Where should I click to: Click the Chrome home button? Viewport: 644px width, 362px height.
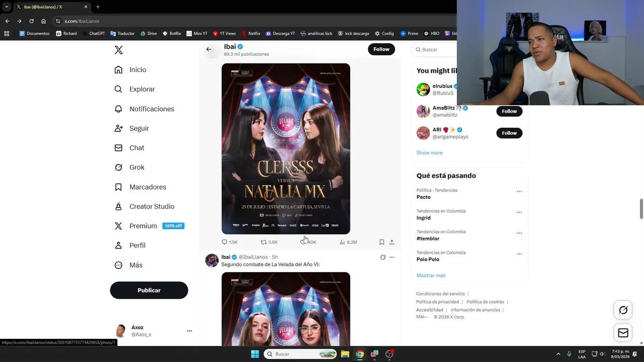coord(43,21)
